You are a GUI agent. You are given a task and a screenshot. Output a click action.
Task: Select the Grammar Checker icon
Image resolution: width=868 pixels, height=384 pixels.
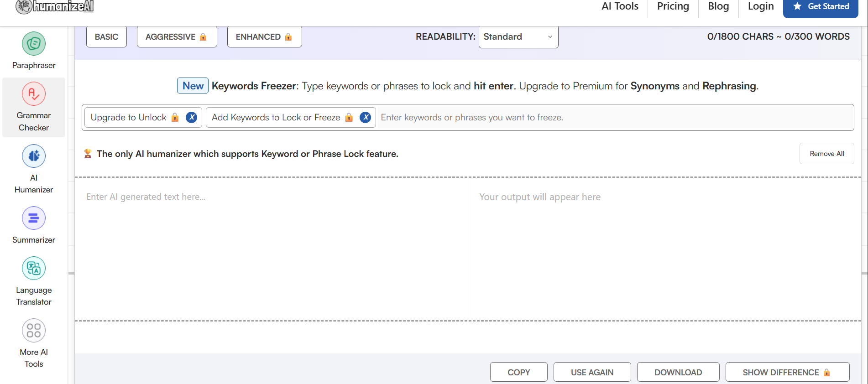click(34, 94)
